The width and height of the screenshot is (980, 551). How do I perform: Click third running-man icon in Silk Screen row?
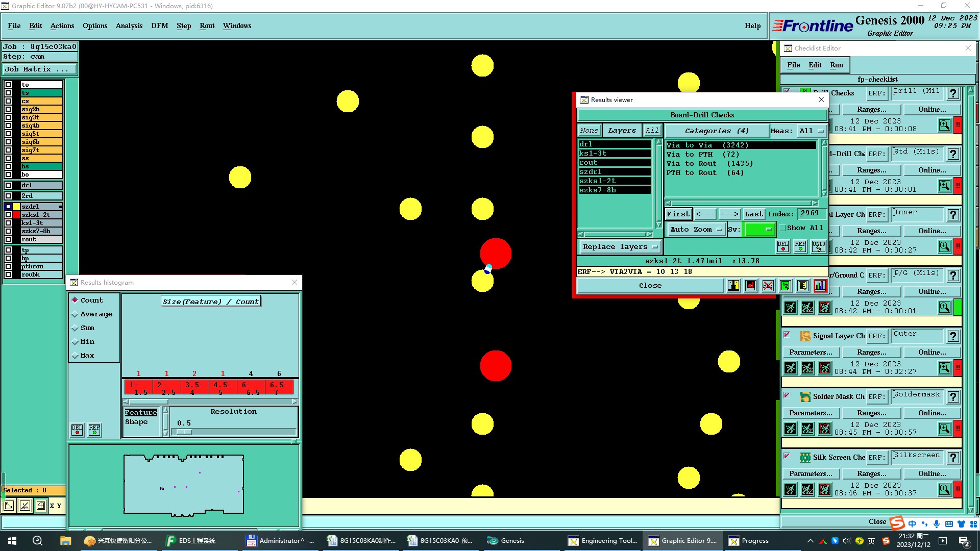click(x=825, y=489)
